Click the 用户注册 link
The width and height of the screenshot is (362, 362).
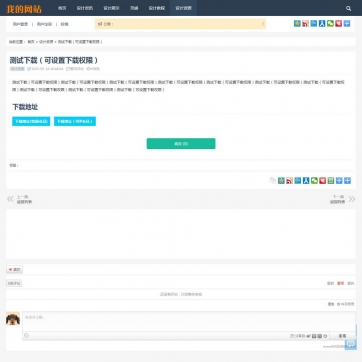coord(44,24)
